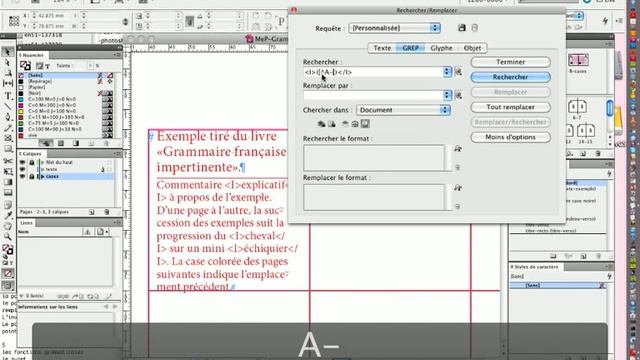The height and width of the screenshot is (360, 640).
Task: Switch to the Texte tab
Action: pyautogui.click(x=382, y=48)
